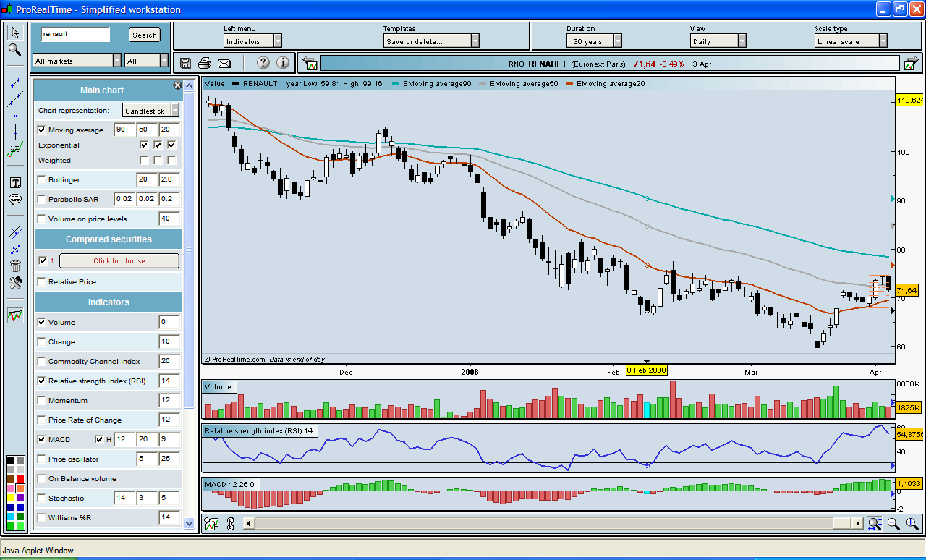Click the 8 Feb 2008 date marker
This screenshot has height=560, width=926.
pos(647,370)
